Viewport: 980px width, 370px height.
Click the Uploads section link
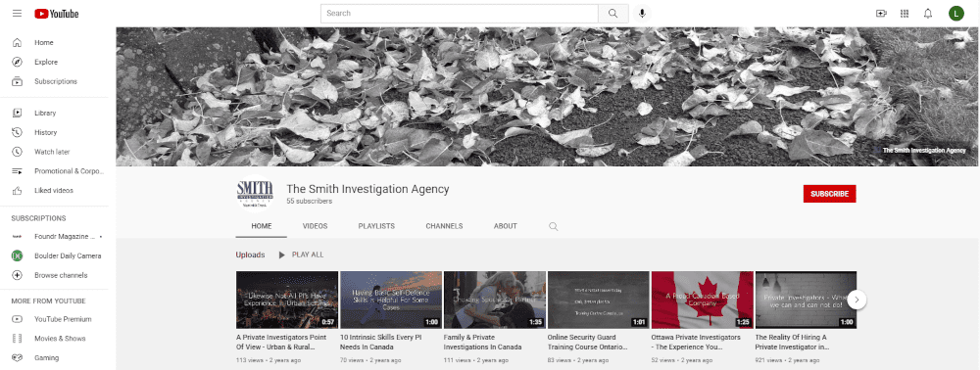tap(250, 254)
